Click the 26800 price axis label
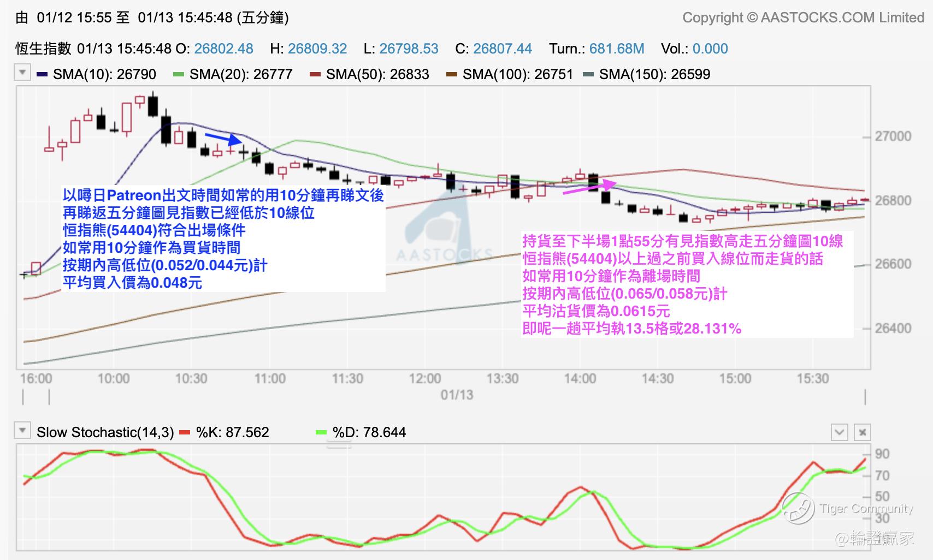 pyautogui.click(x=893, y=200)
